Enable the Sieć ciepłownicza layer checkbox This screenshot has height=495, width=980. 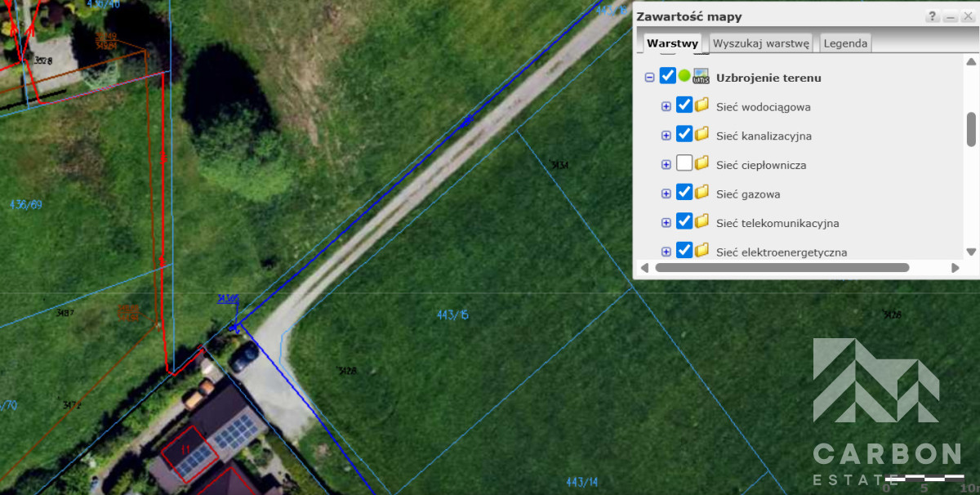tap(684, 163)
